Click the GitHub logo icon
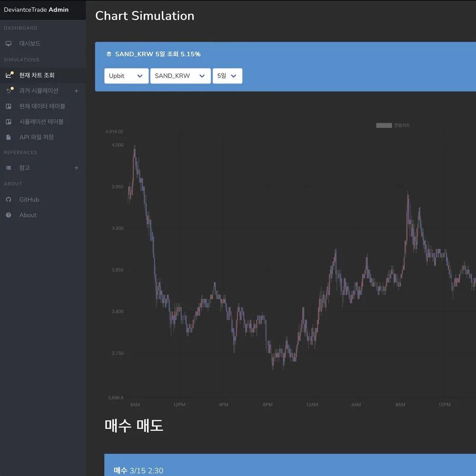 [9, 200]
